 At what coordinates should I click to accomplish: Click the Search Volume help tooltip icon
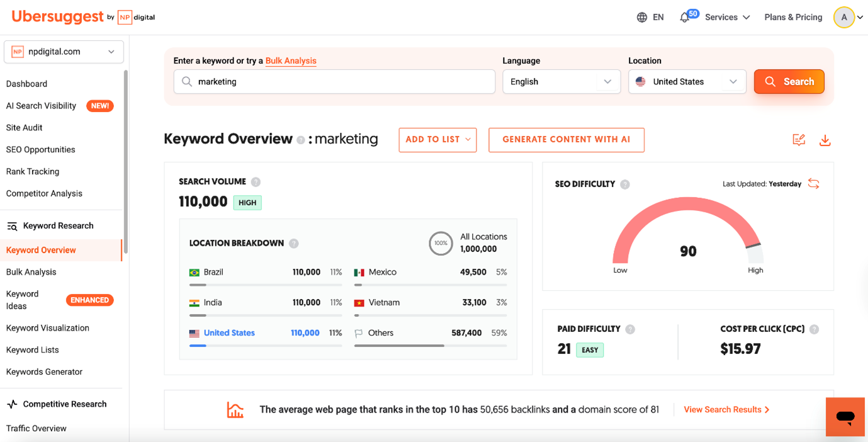point(256,181)
